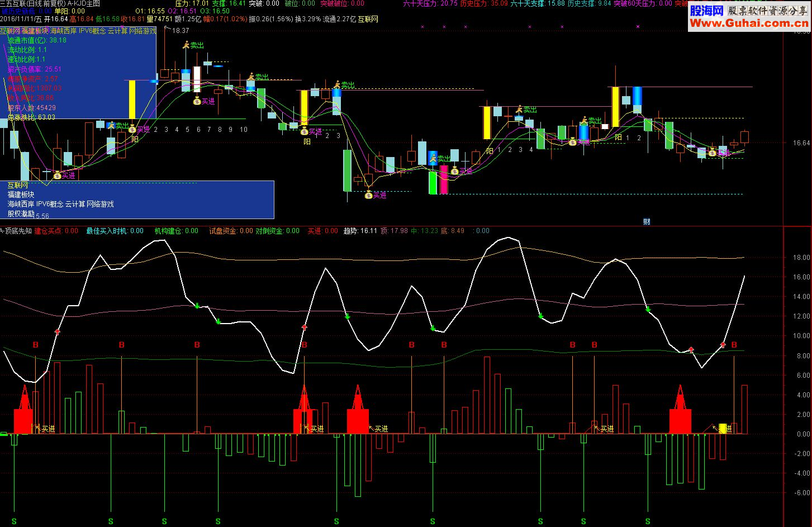The image size is (812, 527).
Task: Click 总涨跌比: 63.03 in the info box
Action: pos(31,117)
